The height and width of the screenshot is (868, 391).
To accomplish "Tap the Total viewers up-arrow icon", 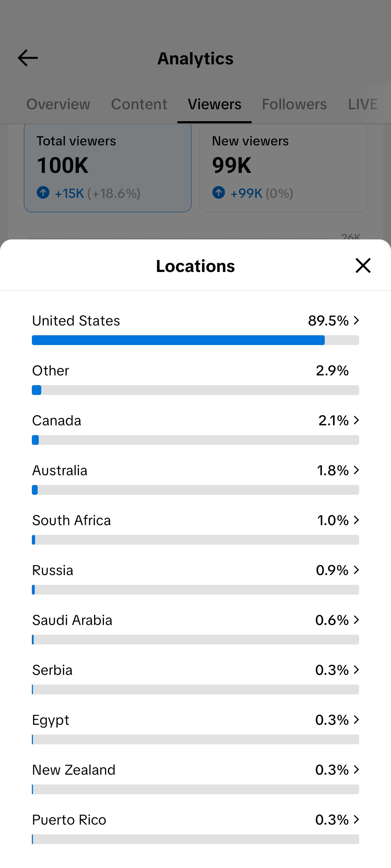I will [x=43, y=192].
